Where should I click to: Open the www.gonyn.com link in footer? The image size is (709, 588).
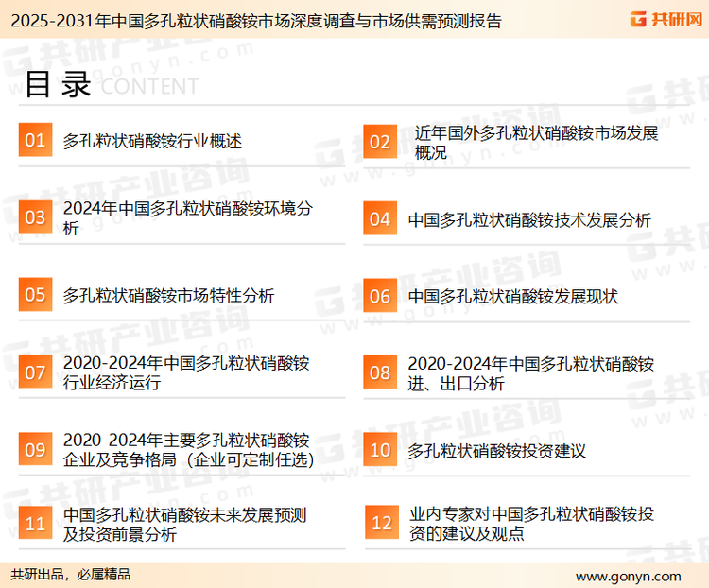click(628, 577)
